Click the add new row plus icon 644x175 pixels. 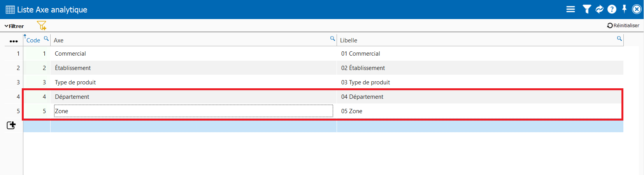coord(11,125)
